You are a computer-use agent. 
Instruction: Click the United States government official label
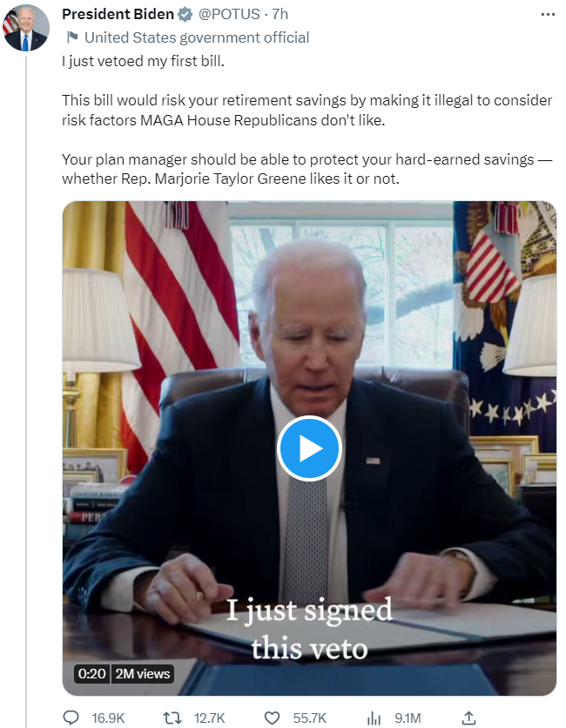pos(197,37)
